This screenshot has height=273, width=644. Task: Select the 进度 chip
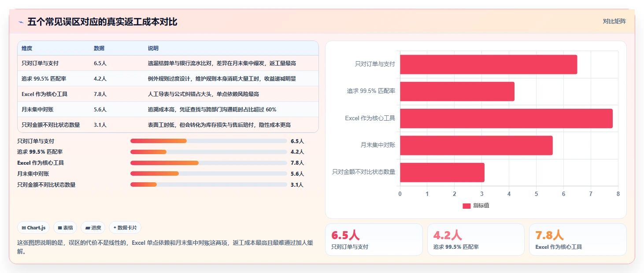[93, 228]
